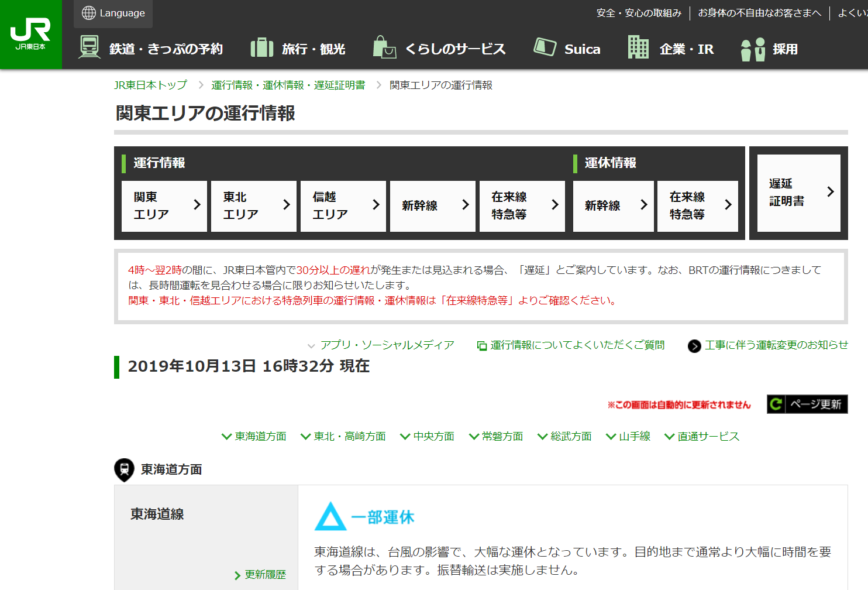
Task: Click the red 在来線特急等 notice sentence
Action: click(x=372, y=301)
